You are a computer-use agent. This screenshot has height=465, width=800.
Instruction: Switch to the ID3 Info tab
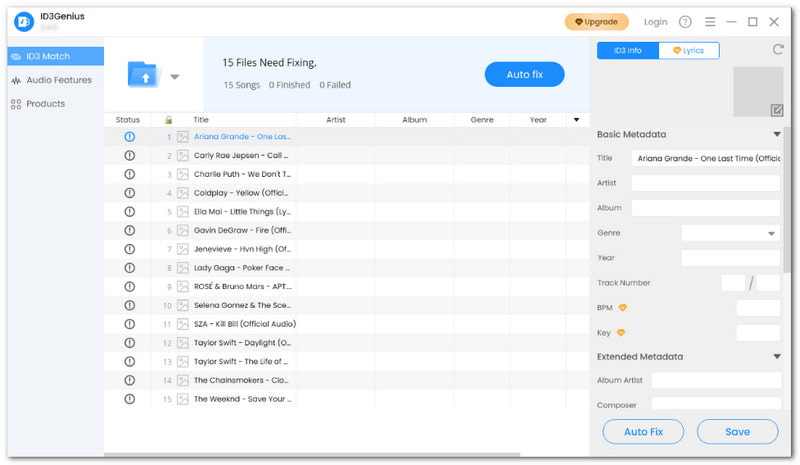(628, 51)
